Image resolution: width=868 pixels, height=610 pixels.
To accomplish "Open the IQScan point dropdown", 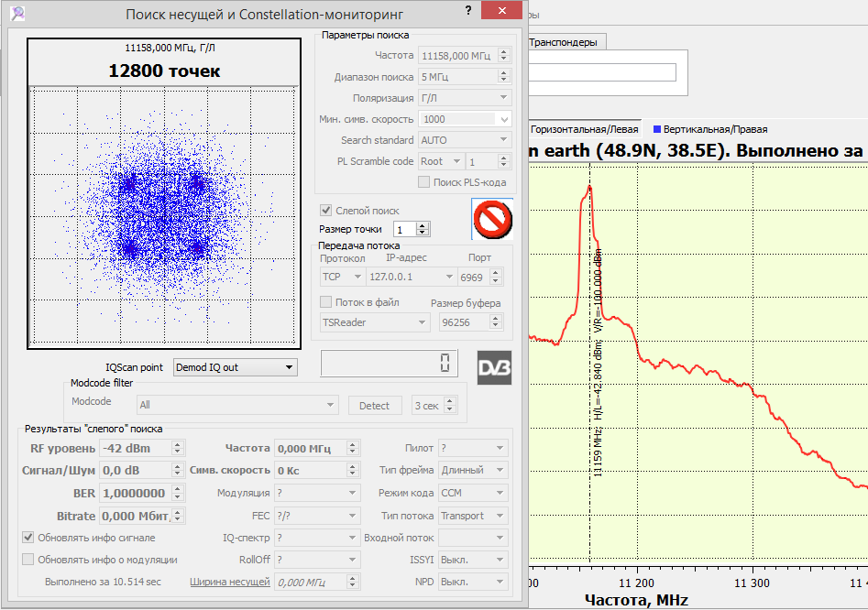I will coord(236,367).
